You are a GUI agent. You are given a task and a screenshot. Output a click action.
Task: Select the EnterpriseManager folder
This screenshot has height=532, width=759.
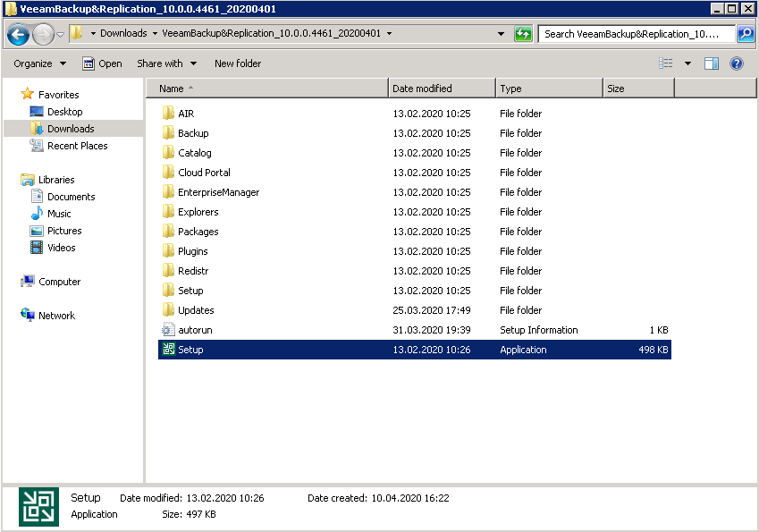pos(218,192)
